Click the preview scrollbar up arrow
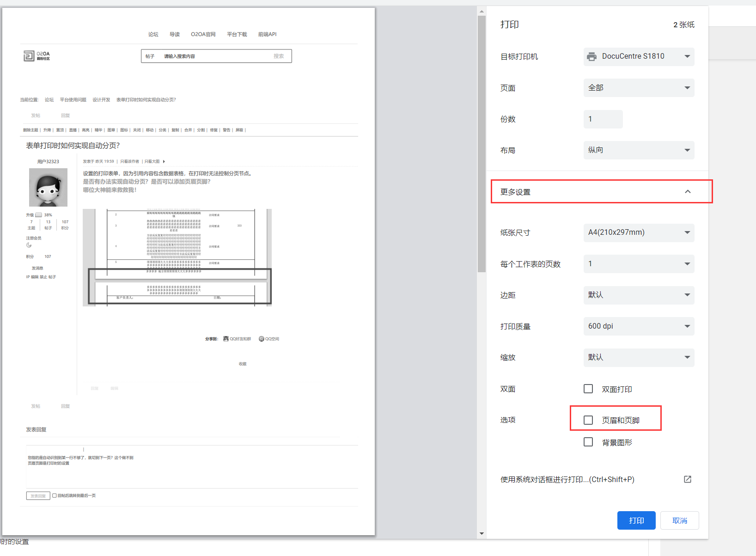 [482, 11]
